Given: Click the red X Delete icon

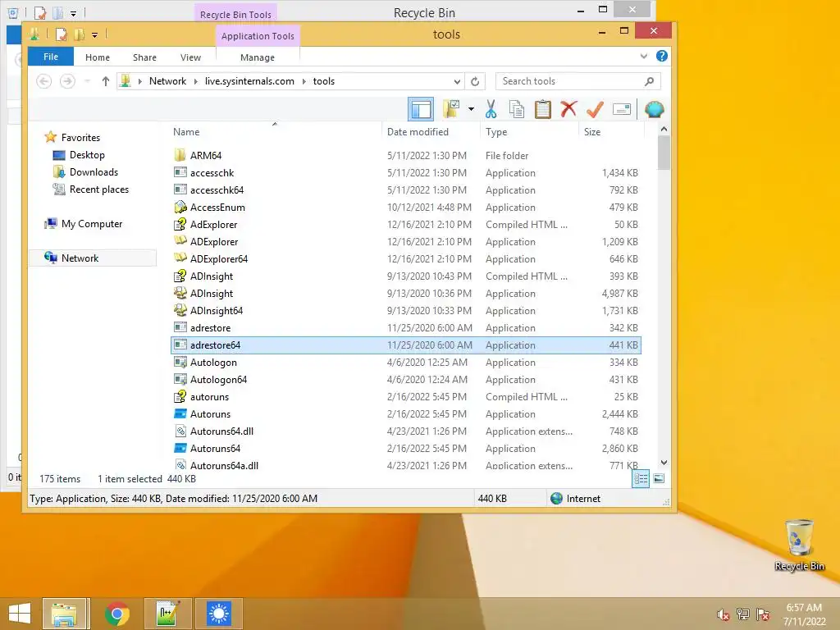Looking at the screenshot, I should coord(568,109).
